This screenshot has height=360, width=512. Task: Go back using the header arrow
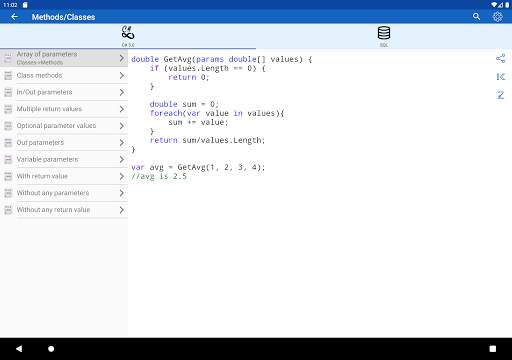tap(14, 17)
